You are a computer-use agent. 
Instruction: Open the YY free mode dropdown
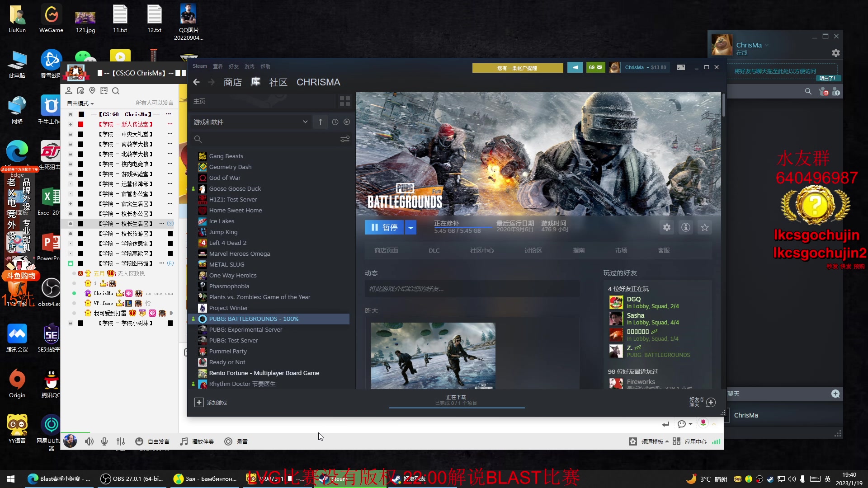coord(80,103)
